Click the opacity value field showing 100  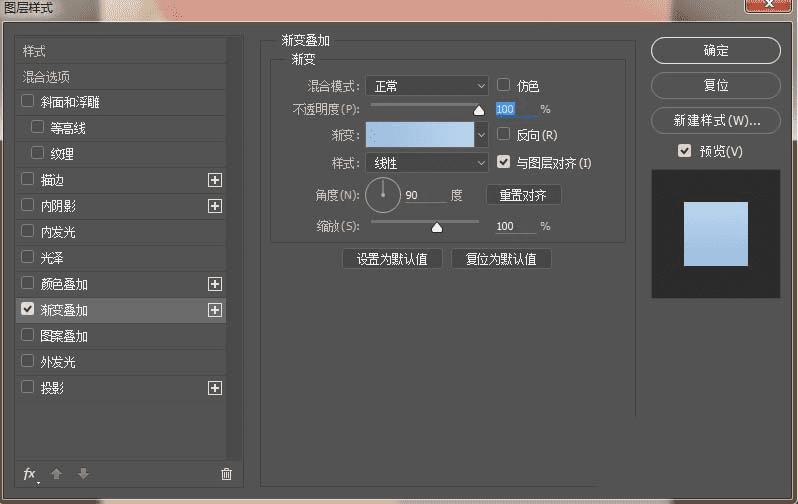[x=516, y=109]
